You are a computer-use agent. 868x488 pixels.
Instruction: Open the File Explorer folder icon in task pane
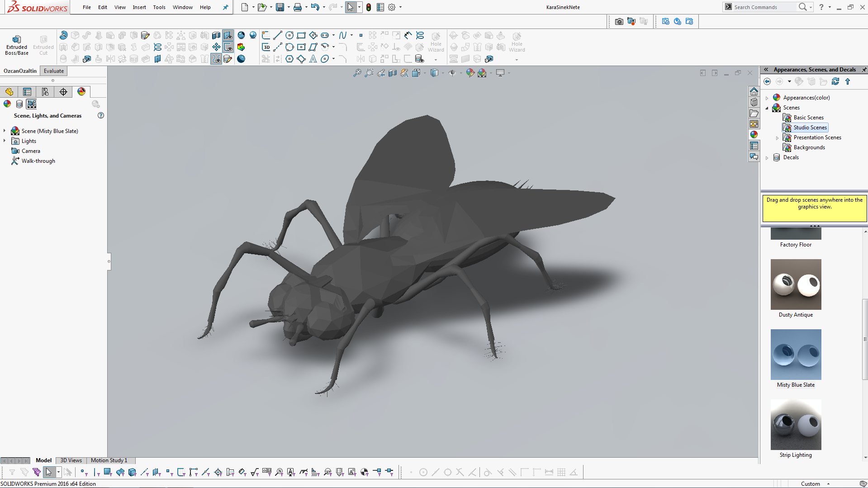click(754, 113)
